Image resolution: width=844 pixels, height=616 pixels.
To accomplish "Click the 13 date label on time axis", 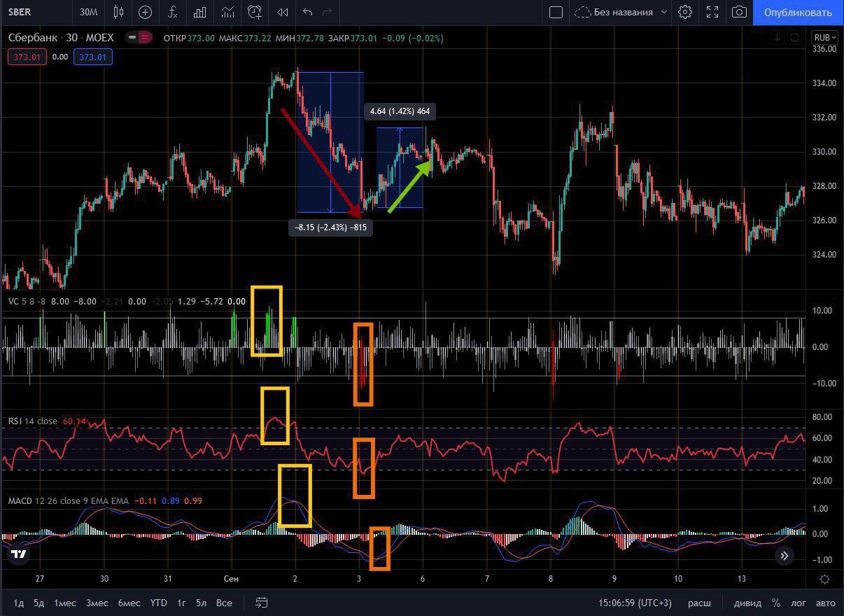I will click(742, 579).
